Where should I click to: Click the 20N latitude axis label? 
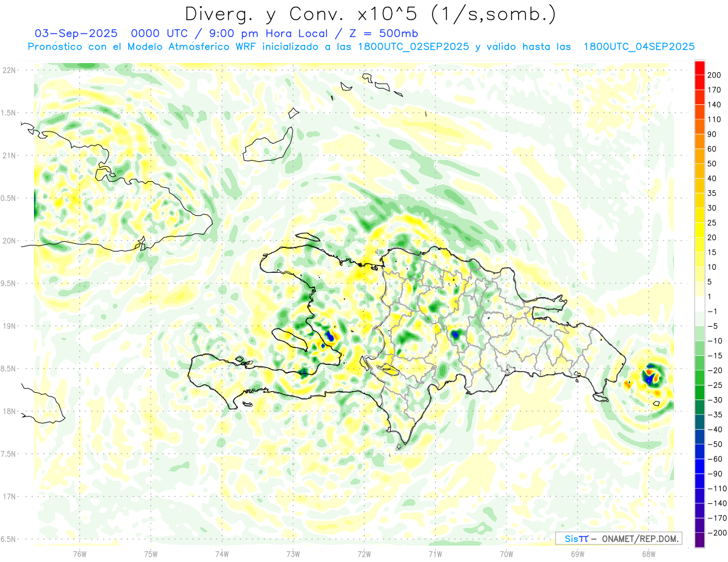coord(9,241)
